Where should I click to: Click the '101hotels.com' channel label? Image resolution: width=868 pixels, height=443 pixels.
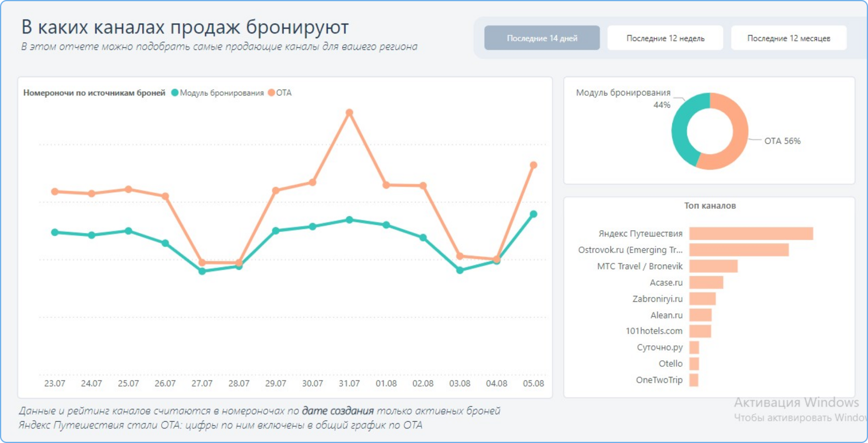[x=654, y=331]
